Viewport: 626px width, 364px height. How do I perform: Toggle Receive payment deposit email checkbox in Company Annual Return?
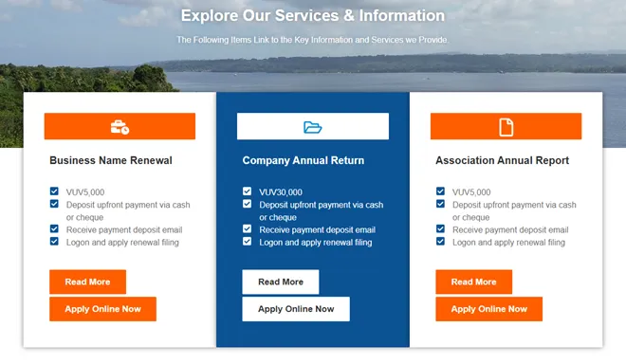point(248,228)
